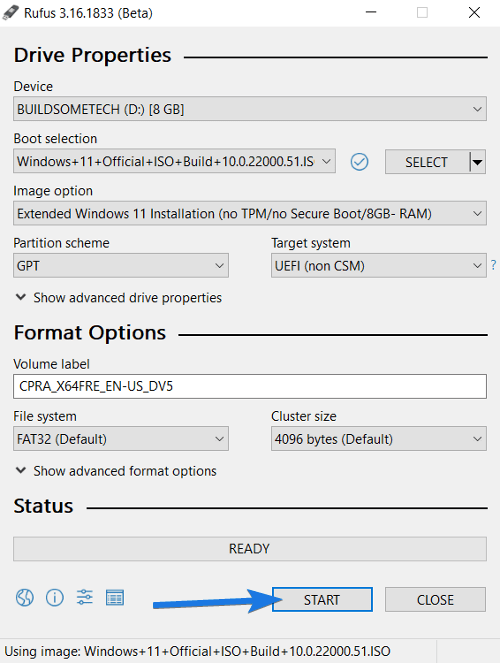Screen dimensions: 500x663
Task: Click the START button
Action: click(322, 600)
